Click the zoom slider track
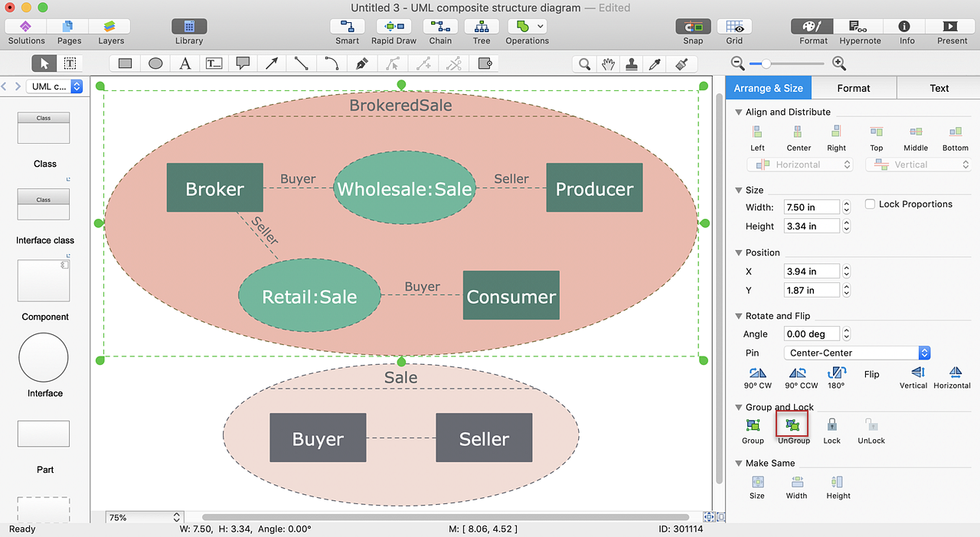Viewport: 980px width, 537px height. pyautogui.click(x=796, y=64)
